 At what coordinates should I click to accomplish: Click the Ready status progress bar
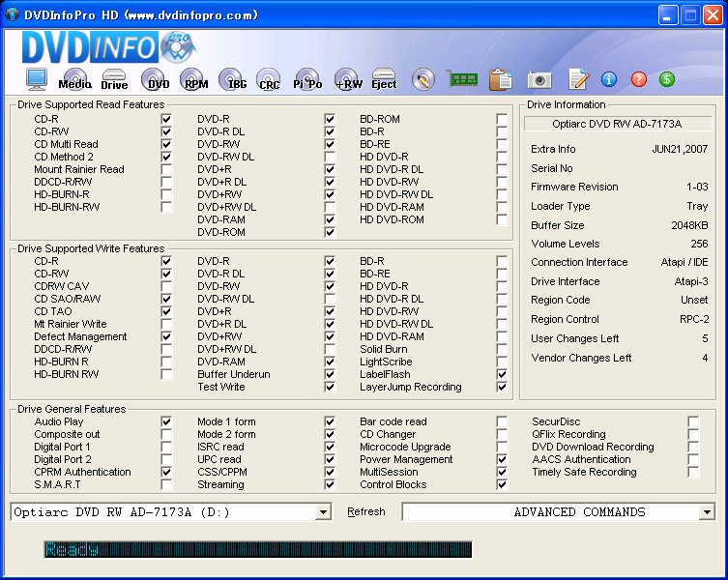coord(258,549)
